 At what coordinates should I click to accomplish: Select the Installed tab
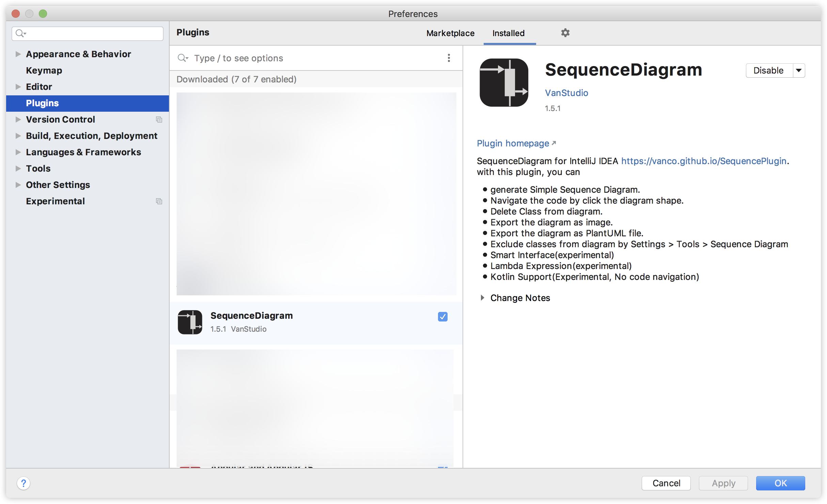508,33
